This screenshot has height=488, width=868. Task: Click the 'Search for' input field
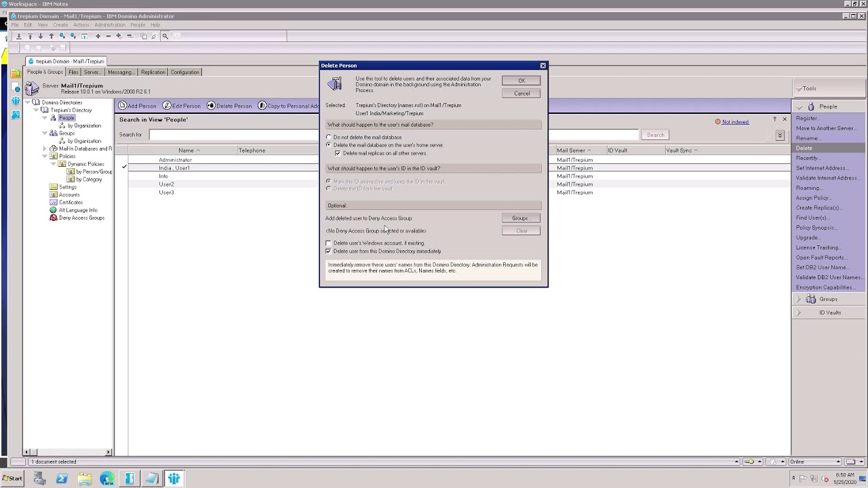[393, 135]
